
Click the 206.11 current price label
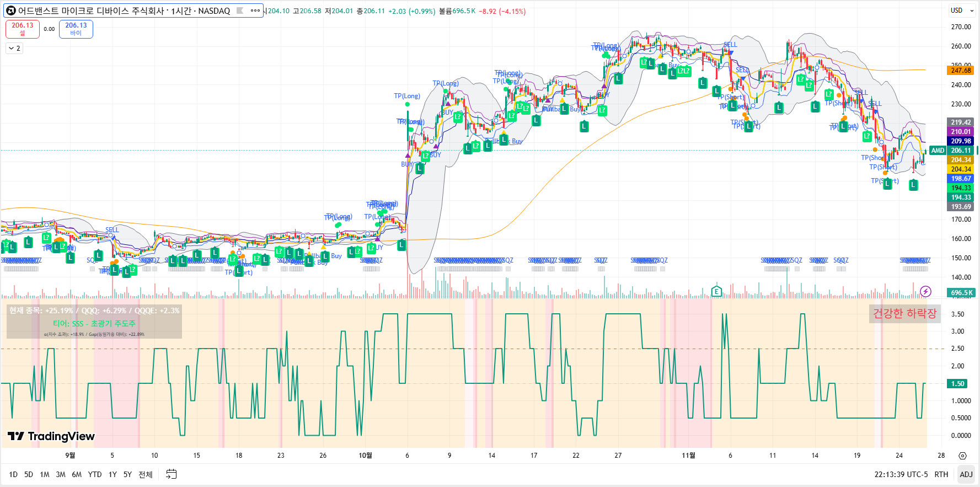(x=961, y=151)
